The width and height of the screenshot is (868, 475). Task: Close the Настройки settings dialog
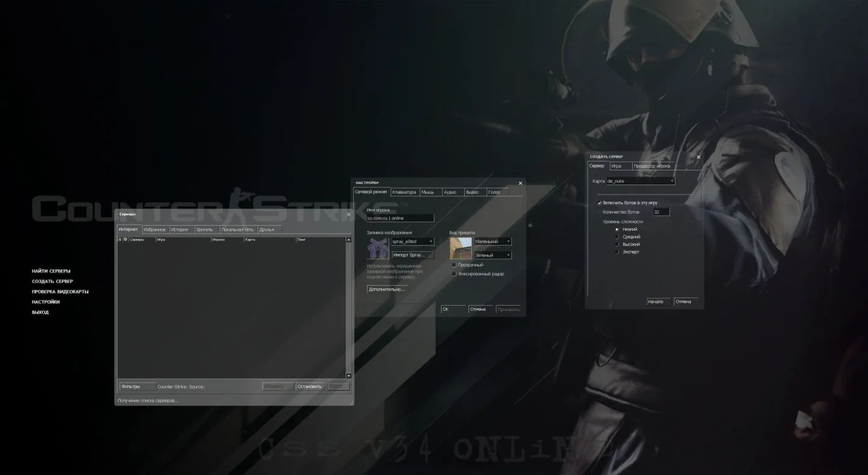click(x=520, y=183)
